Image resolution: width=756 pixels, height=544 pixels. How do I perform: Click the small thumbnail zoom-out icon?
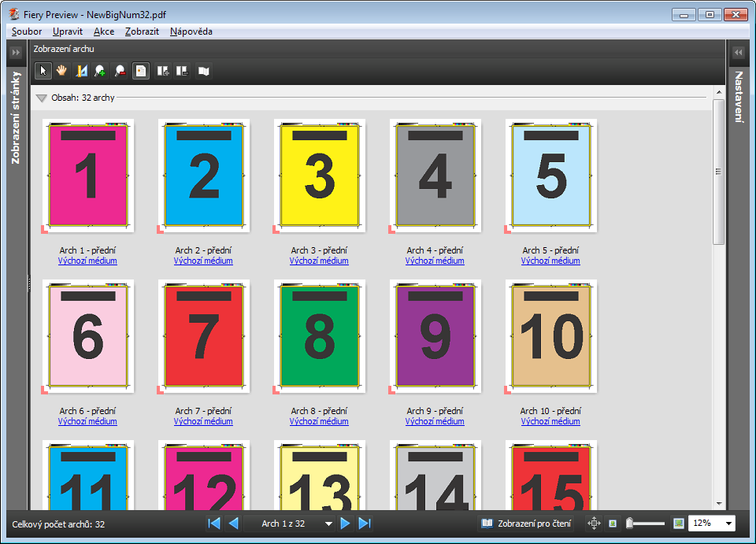tap(613, 524)
